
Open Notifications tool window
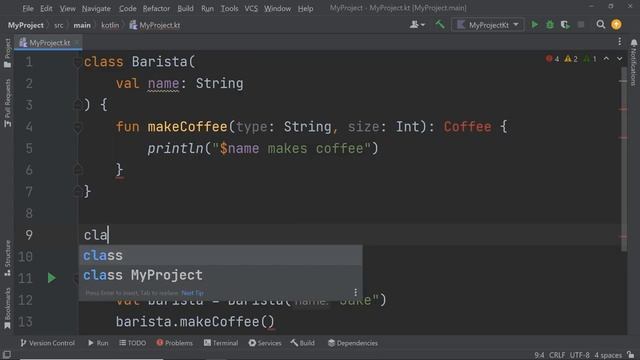point(633,62)
